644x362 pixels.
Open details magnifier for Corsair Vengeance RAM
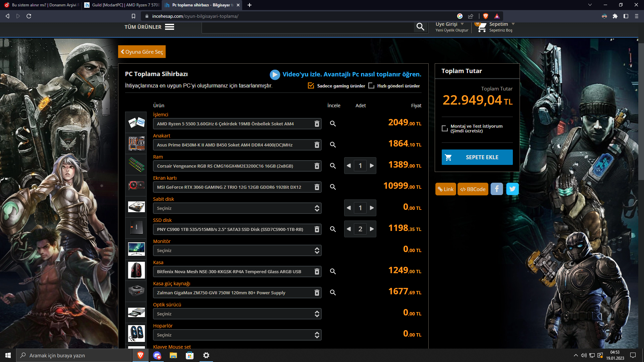333,166
